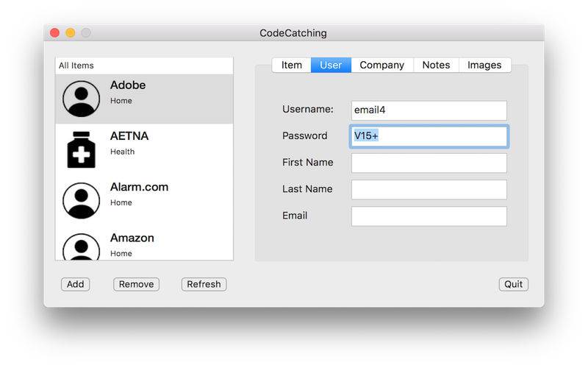Click the Remove button
The image size is (588, 368).
(x=136, y=284)
